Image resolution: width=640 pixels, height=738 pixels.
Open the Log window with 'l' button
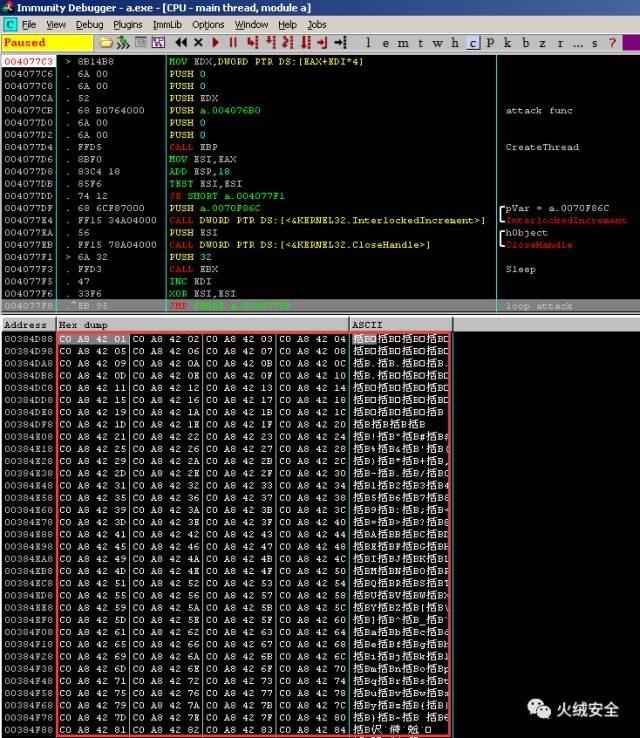[x=368, y=43]
